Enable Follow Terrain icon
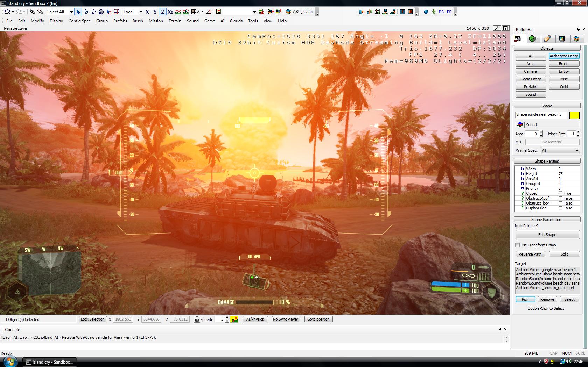This screenshot has width=588, height=387. [178, 12]
